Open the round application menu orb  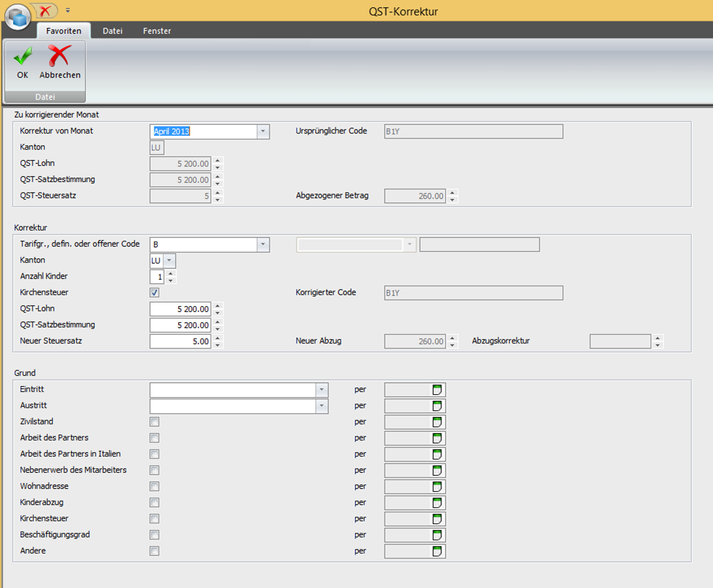(17, 18)
